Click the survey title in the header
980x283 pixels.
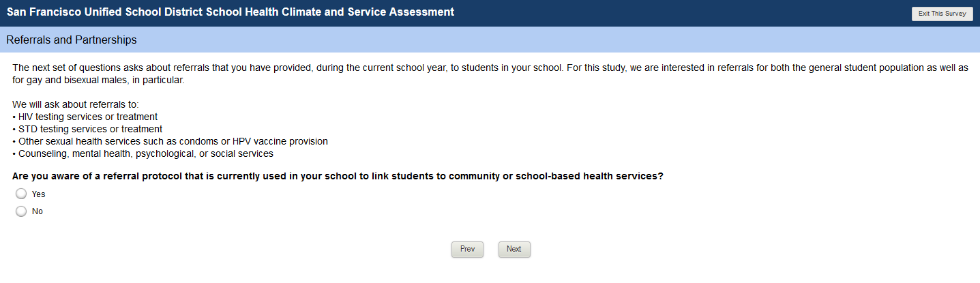231,12
